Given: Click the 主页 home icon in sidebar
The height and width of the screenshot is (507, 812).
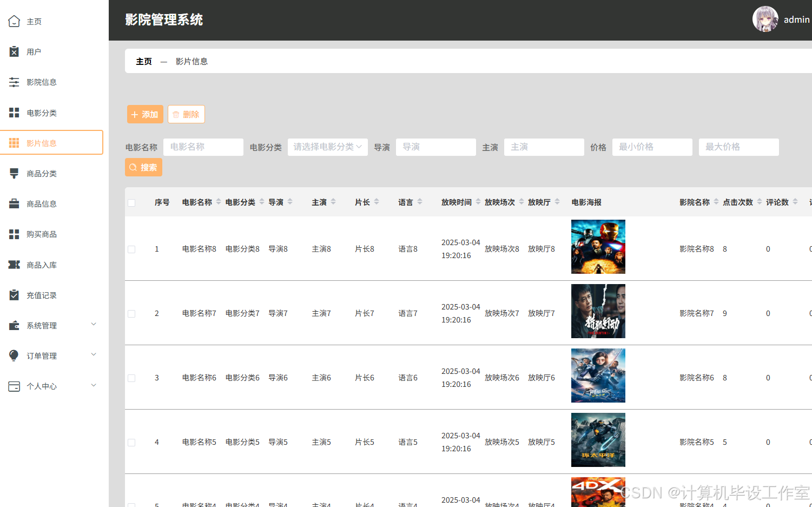Looking at the screenshot, I should pyautogui.click(x=14, y=22).
